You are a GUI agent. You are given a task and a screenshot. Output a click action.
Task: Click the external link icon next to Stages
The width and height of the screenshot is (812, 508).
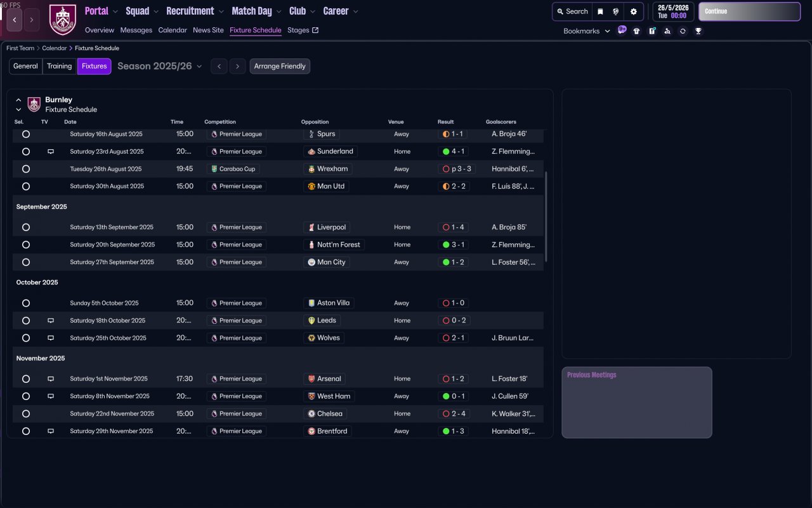[x=316, y=30]
